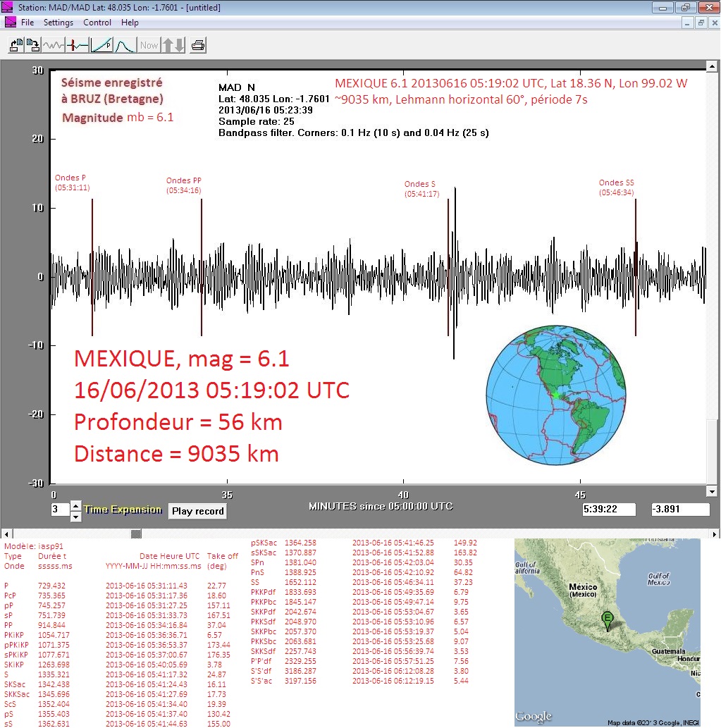Click the 5:39:22 time readout field
Image resolution: width=721 pixels, height=728 pixels.
click(609, 510)
